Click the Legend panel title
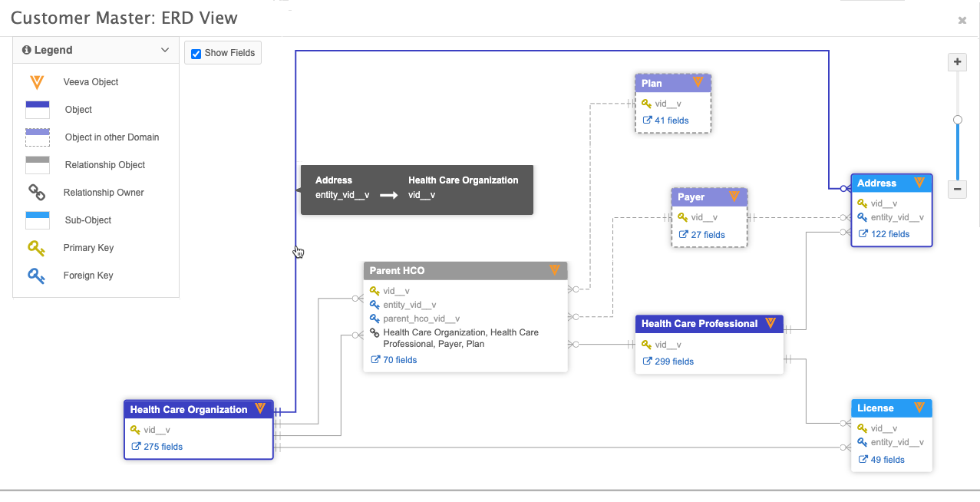The width and height of the screenshot is (980, 502). [53, 50]
